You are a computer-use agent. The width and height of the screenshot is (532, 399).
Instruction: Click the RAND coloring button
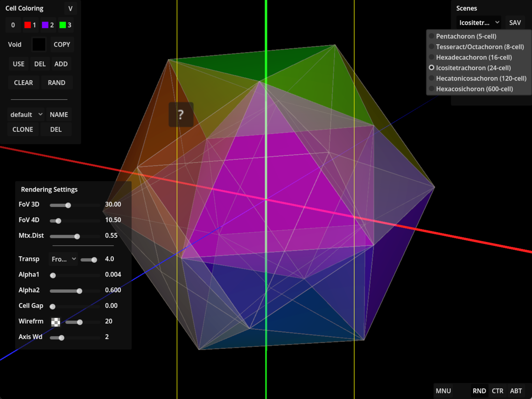click(x=56, y=83)
